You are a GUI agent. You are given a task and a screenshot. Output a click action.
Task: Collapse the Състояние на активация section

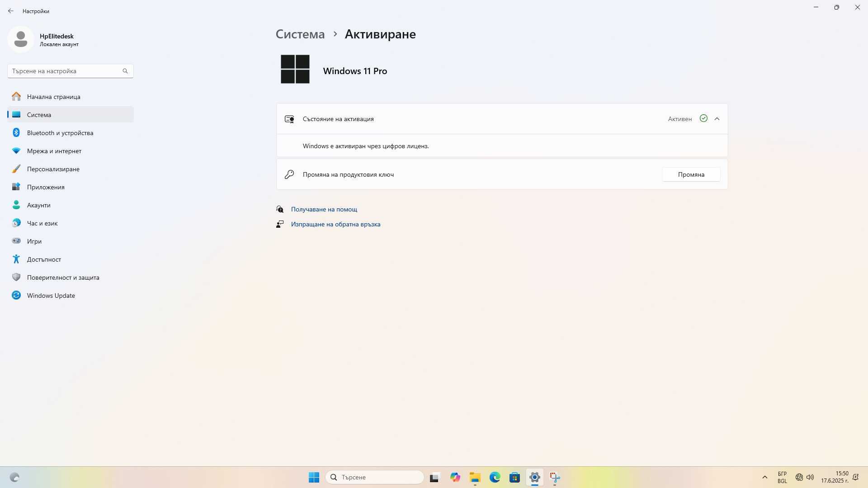717,119
